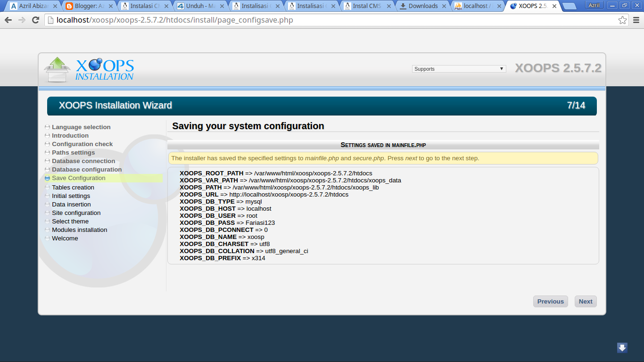Image resolution: width=644 pixels, height=362 pixels.
Task: Open the Chrome hamburger menu
Action: [x=636, y=20]
